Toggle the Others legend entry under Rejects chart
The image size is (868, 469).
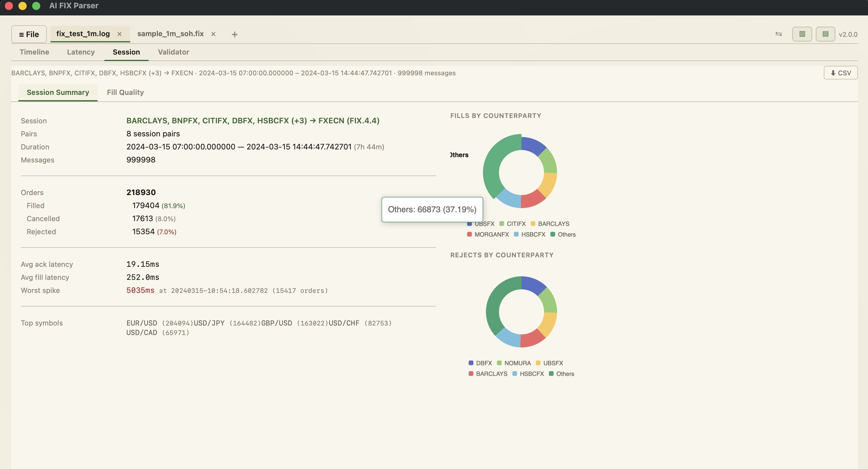pyautogui.click(x=561, y=374)
